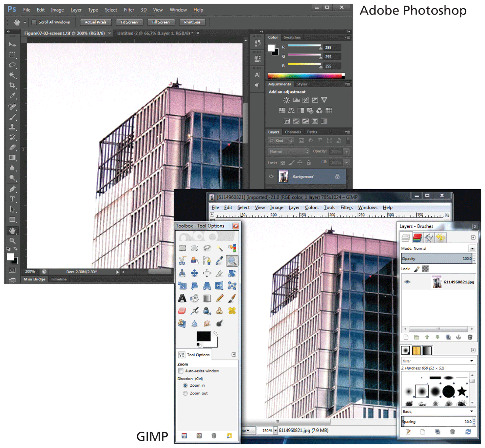Open the Filter menu in Photoshop
485x448 pixels.
(129, 10)
